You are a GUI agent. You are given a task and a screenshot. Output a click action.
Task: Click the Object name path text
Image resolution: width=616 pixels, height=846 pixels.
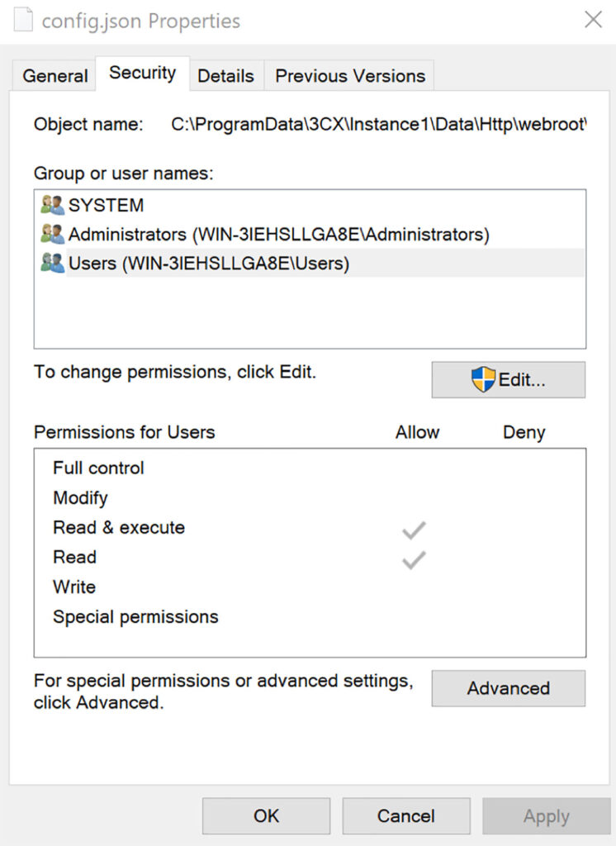[379, 125]
